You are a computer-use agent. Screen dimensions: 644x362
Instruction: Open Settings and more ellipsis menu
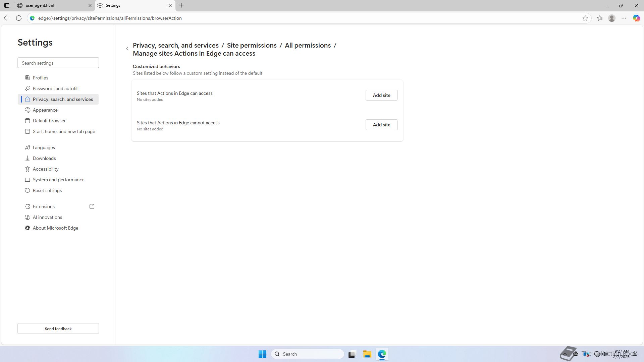pos(624,18)
